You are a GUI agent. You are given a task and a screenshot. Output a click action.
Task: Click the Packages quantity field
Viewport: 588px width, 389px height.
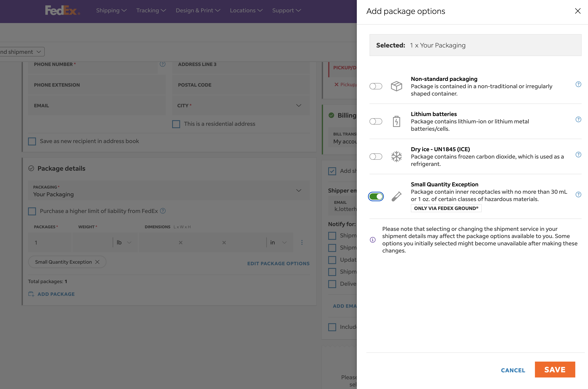[50, 242]
